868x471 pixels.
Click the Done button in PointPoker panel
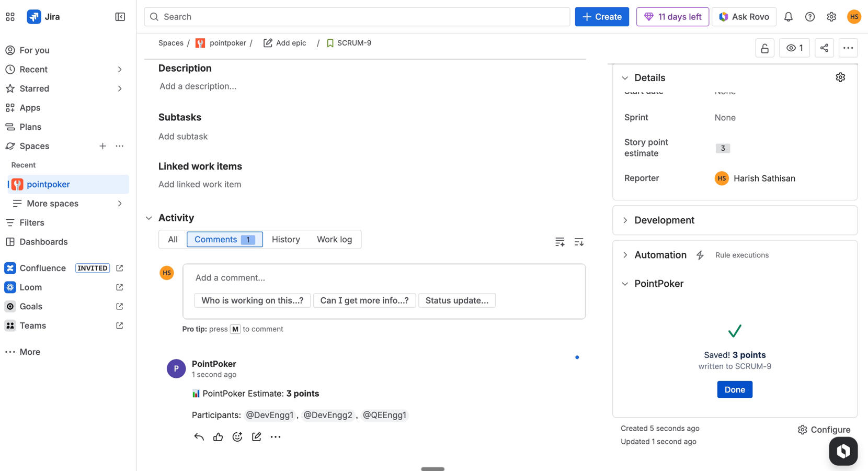pyautogui.click(x=734, y=389)
